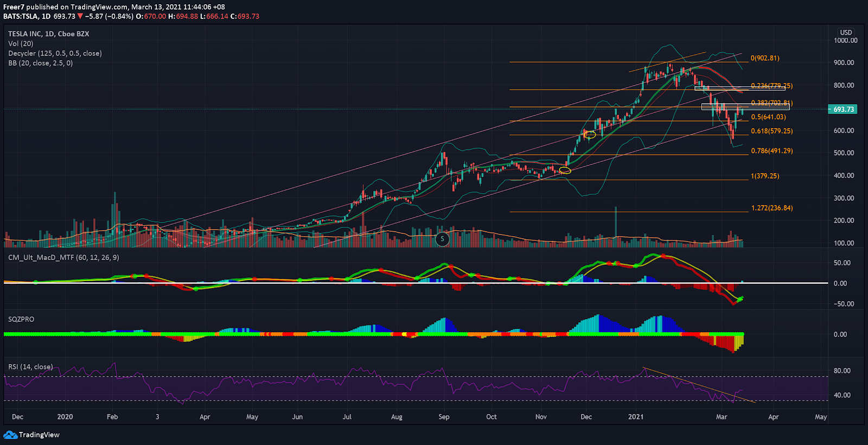Select the BATS:TSLA ticker in the header
The width and height of the screenshot is (868, 445).
pos(21,16)
